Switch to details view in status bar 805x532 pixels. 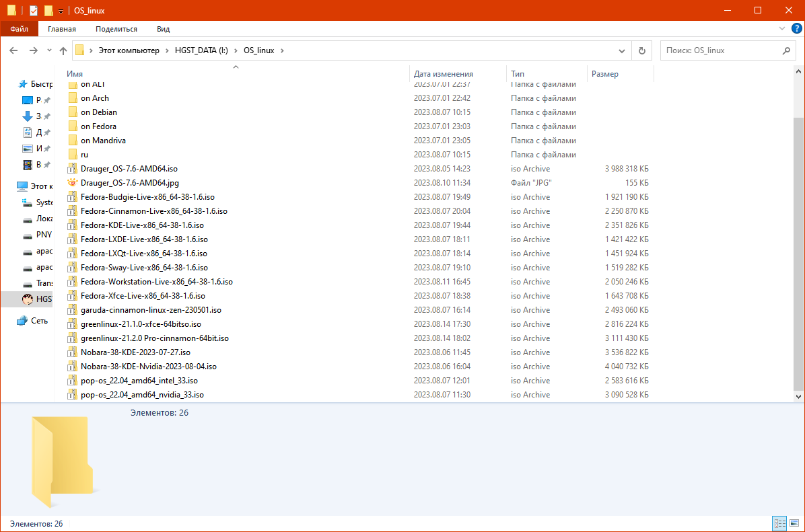779,523
